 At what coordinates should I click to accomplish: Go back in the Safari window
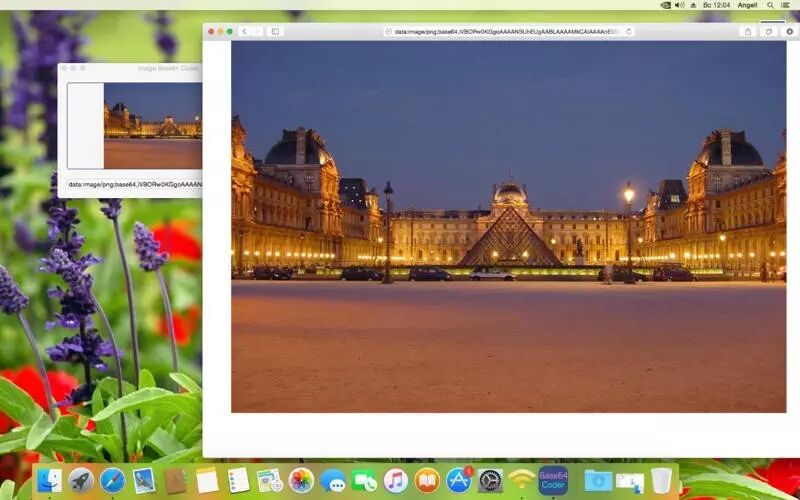tap(244, 32)
